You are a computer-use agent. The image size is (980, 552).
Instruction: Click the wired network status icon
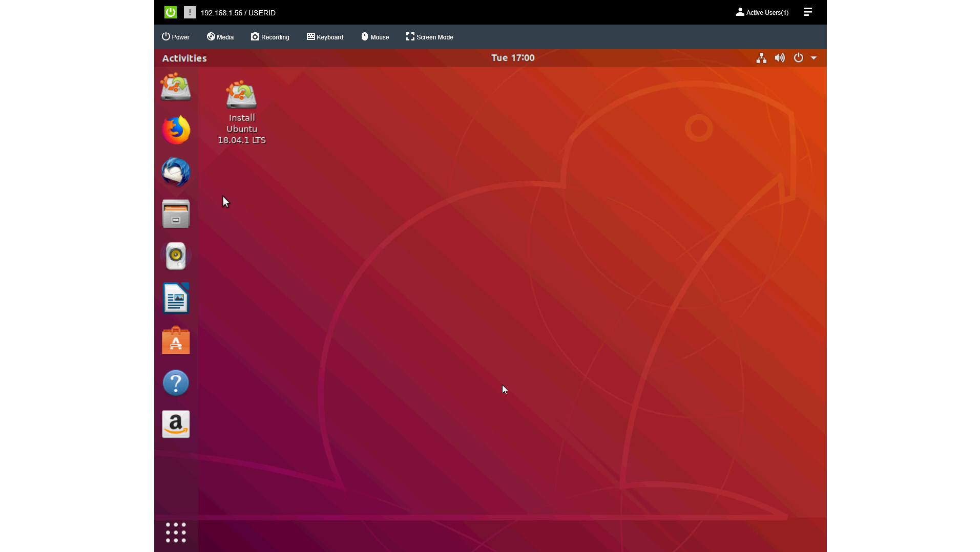(x=761, y=58)
